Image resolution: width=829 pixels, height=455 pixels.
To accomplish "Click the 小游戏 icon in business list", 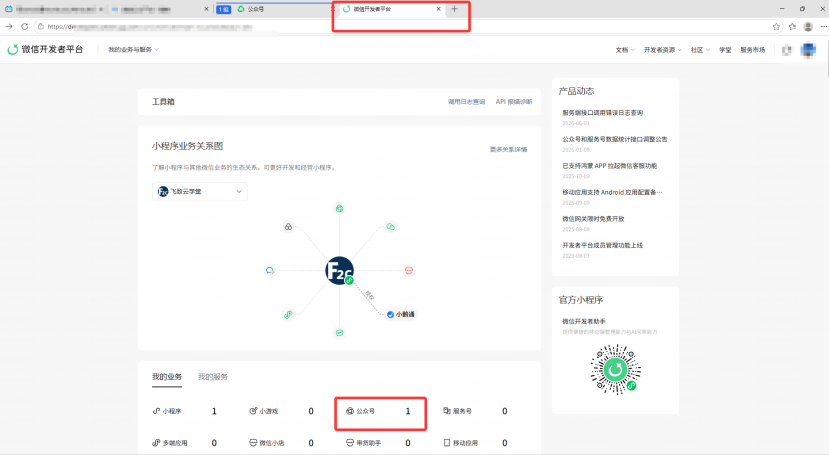I will pos(253,411).
